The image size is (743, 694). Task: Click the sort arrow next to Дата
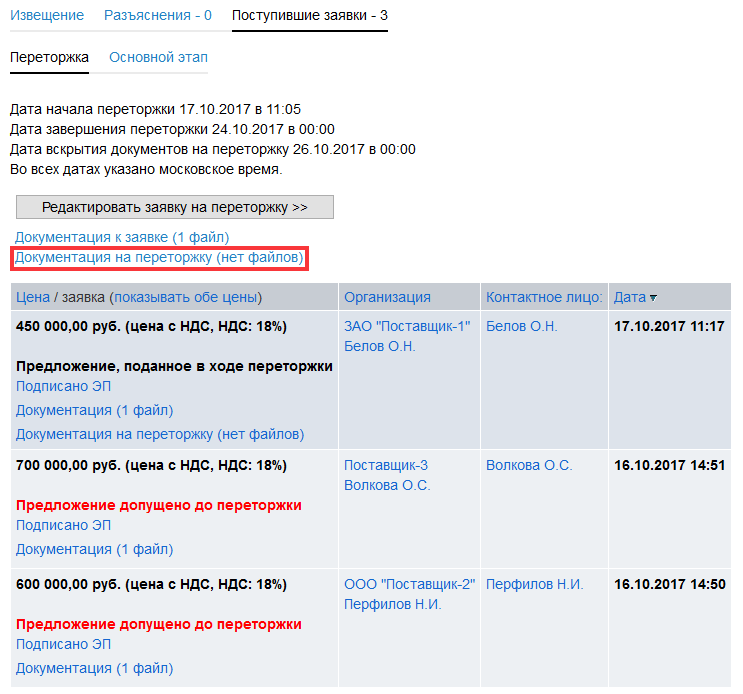(x=654, y=298)
